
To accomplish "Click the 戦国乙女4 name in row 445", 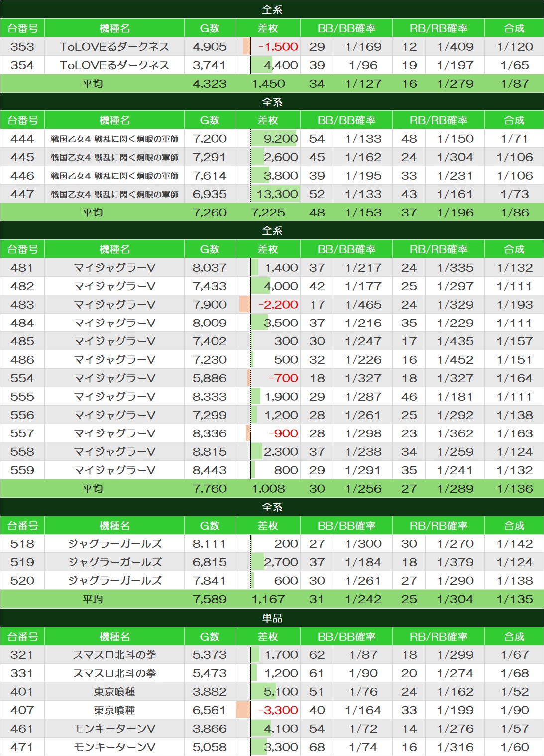I will click(x=114, y=157).
